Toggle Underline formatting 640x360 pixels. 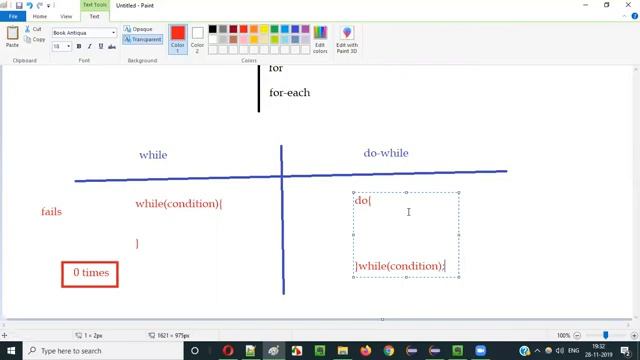point(101,47)
